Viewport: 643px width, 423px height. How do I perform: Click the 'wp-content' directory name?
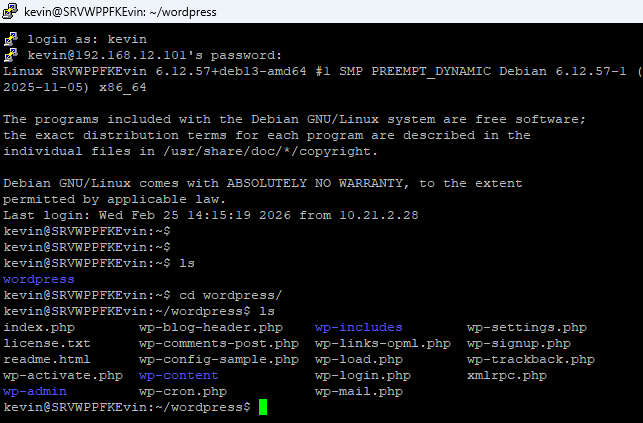pos(178,375)
